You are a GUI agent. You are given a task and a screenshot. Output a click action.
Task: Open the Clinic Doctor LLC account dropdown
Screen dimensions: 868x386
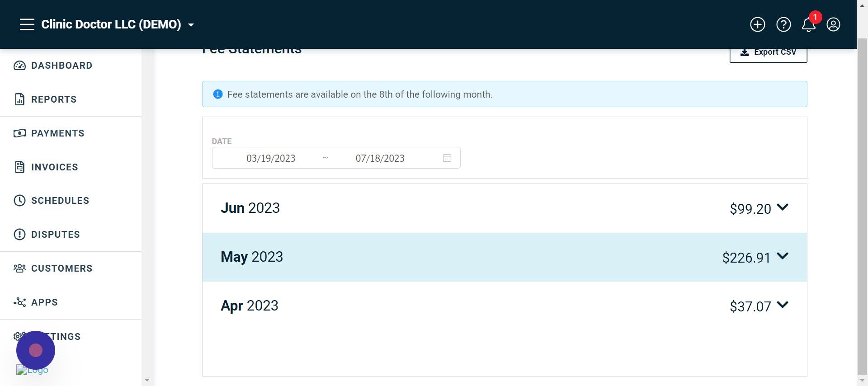118,24
